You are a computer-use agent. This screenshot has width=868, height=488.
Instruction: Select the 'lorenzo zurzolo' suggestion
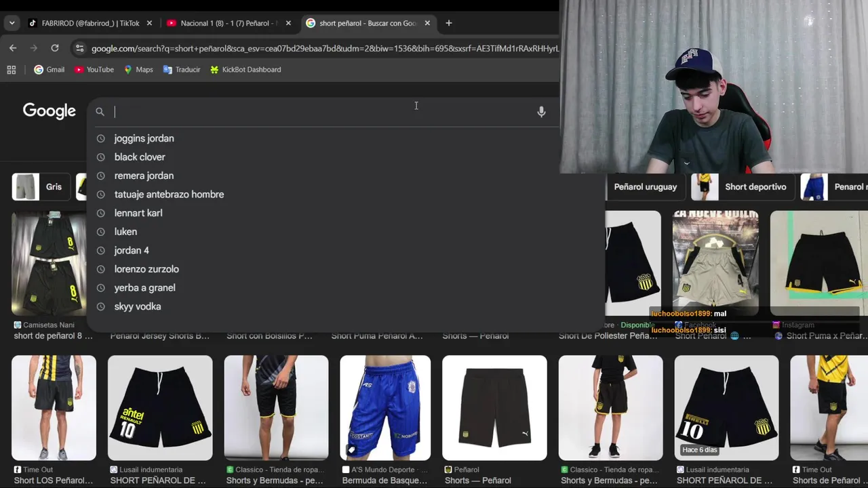click(346, 269)
